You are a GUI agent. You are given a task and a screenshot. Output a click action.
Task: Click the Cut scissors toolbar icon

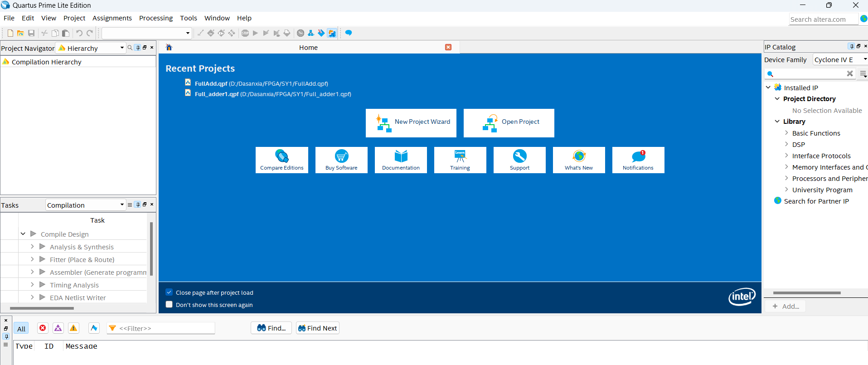pyautogui.click(x=44, y=33)
